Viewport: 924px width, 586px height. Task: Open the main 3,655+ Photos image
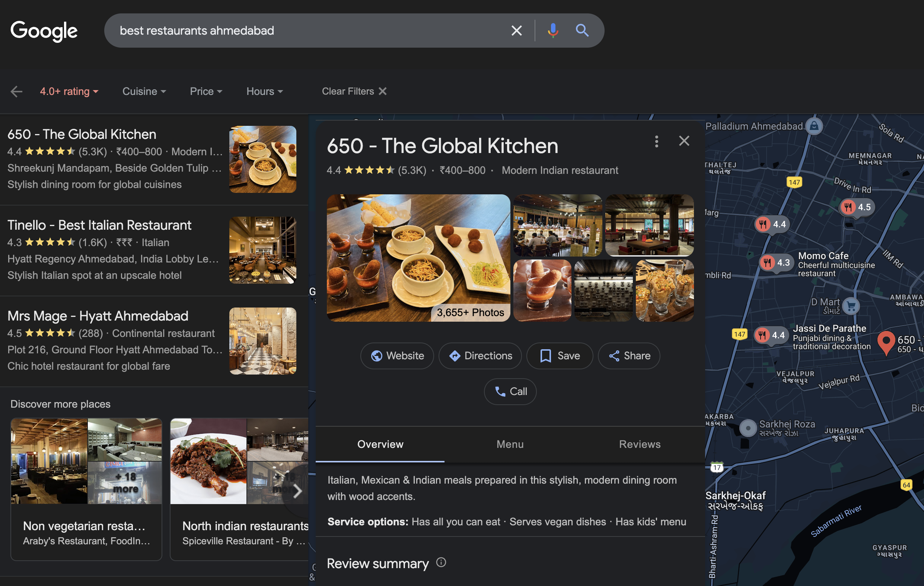[x=418, y=258]
